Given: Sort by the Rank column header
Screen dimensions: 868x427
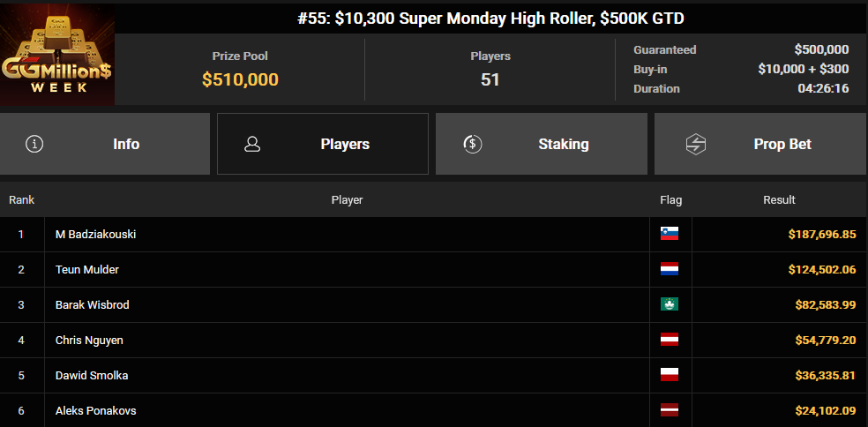Looking at the screenshot, I should [x=22, y=200].
